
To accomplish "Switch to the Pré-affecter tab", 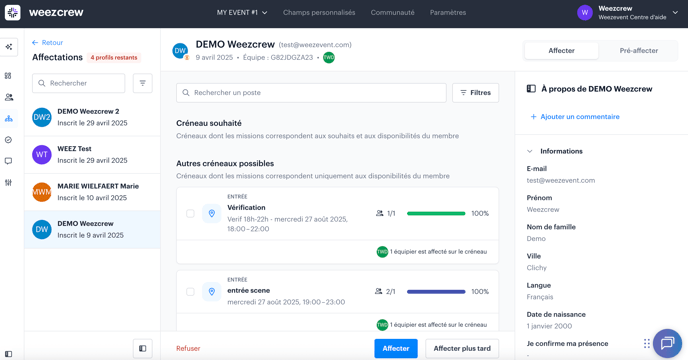I will (638, 50).
